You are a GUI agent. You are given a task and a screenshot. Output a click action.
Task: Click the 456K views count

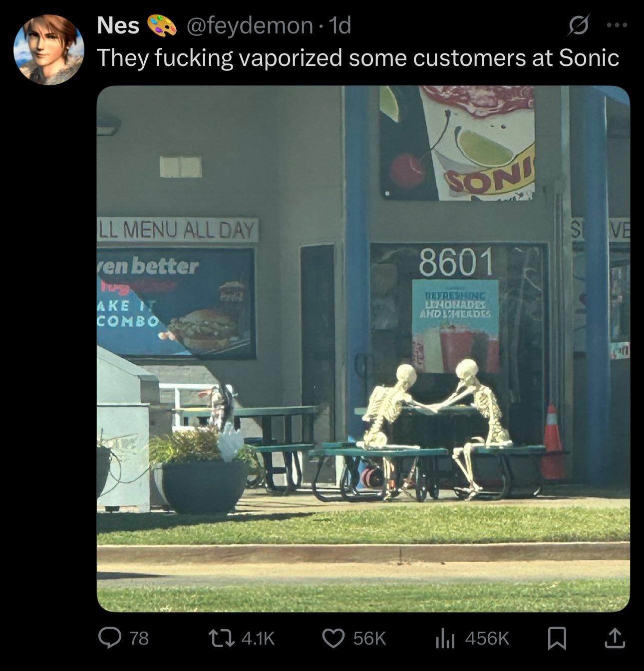tap(487, 639)
